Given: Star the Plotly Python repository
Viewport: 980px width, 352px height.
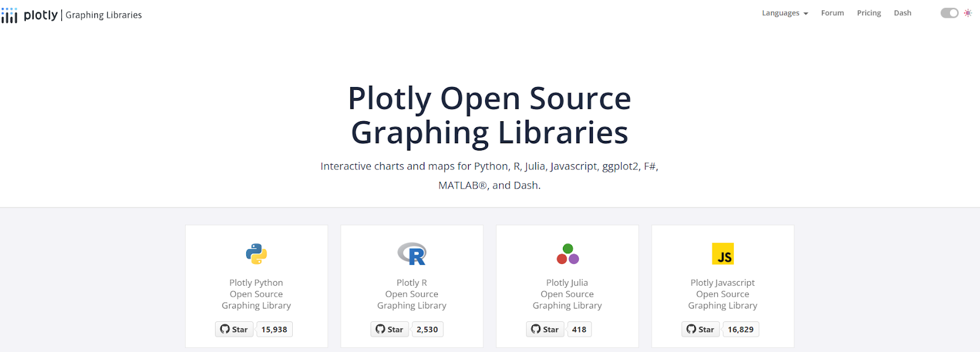Looking at the screenshot, I should [234, 329].
